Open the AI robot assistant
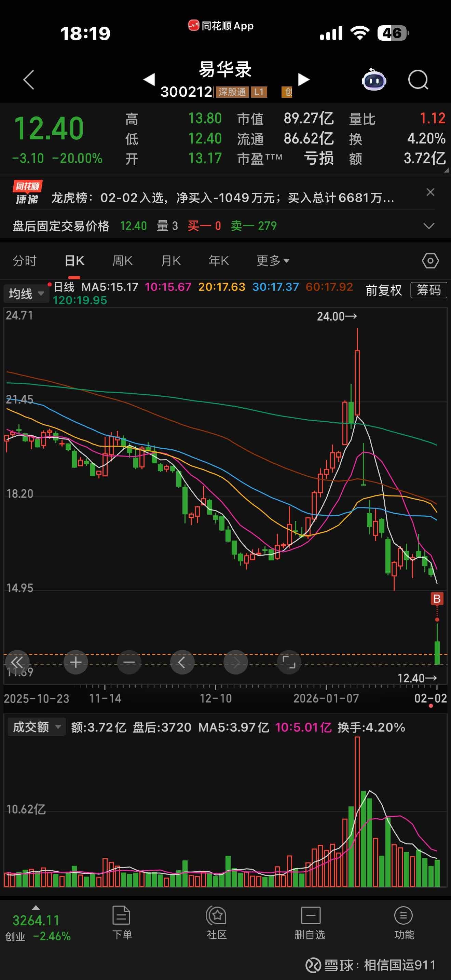451x980 pixels. 374,80
